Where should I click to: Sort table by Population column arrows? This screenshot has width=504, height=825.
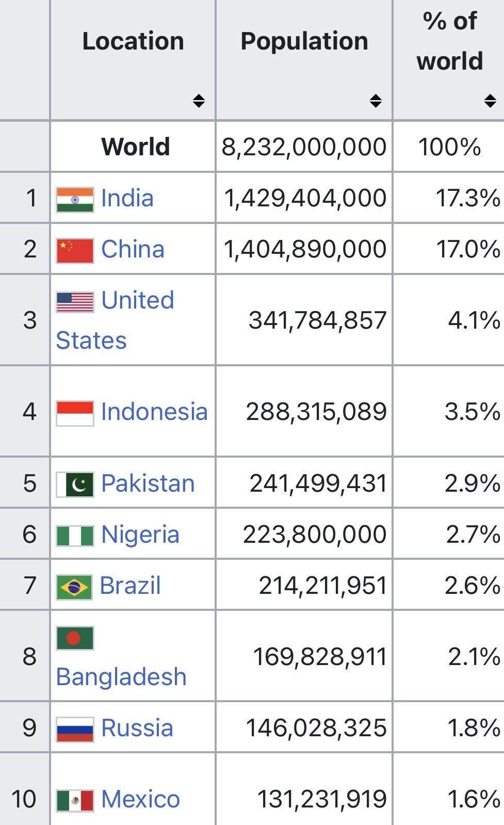(376, 101)
